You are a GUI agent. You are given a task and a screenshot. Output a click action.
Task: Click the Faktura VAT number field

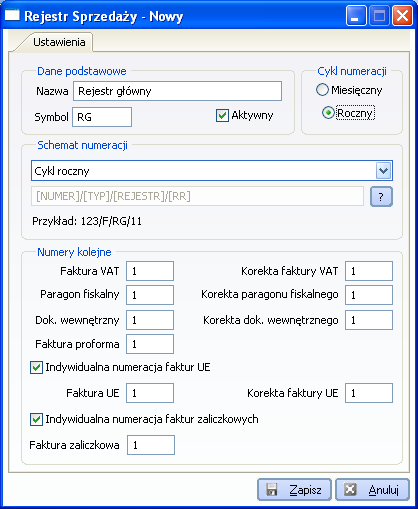(x=150, y=271)
